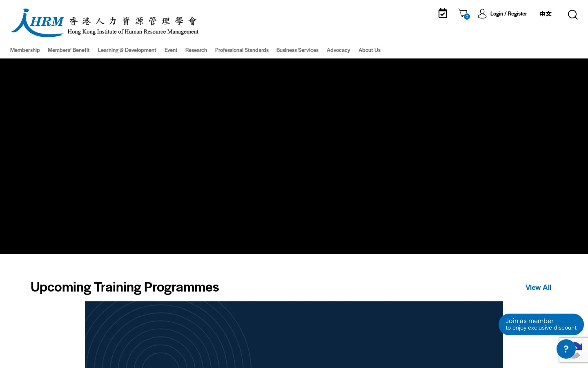Click the HKIHRM logo
588x368 pixels.
tap(105, 23)
